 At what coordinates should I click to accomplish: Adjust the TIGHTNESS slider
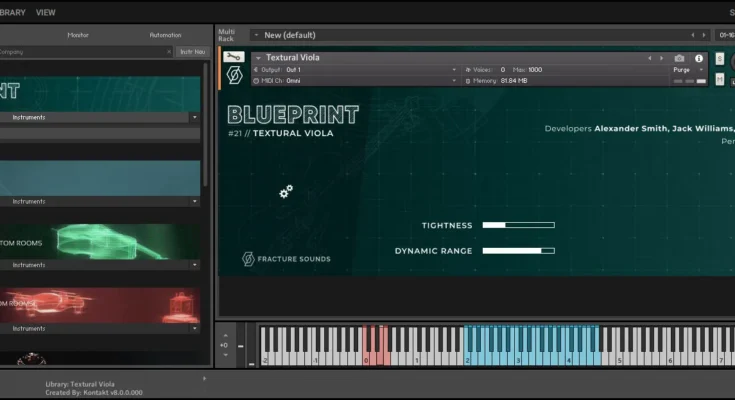(518, 225)
